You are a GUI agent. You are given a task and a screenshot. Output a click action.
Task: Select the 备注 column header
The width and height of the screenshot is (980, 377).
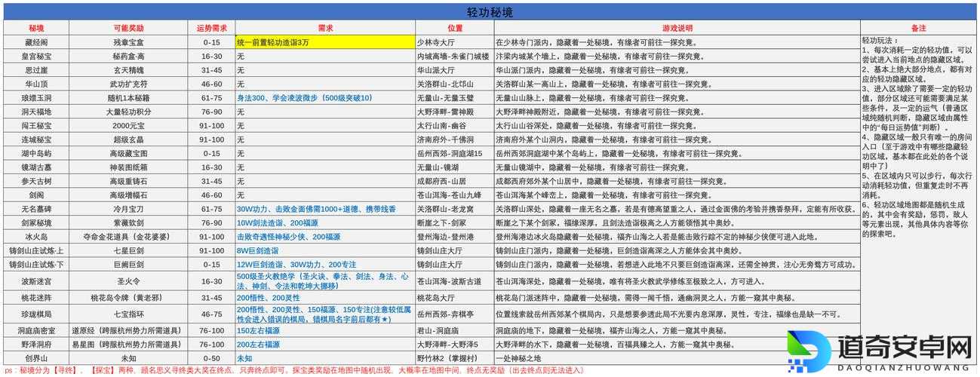tap(918, 28)
